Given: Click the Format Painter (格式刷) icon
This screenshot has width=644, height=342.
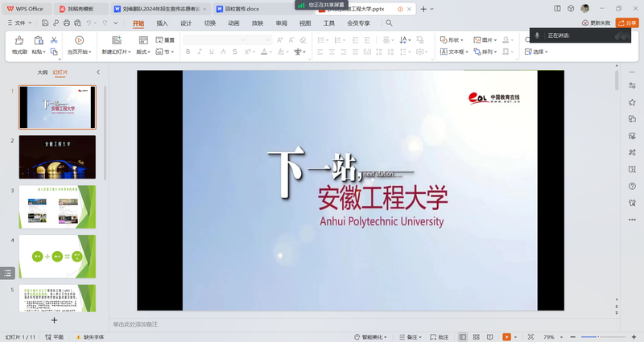Looking at the screenshot, I should [19, 43].
